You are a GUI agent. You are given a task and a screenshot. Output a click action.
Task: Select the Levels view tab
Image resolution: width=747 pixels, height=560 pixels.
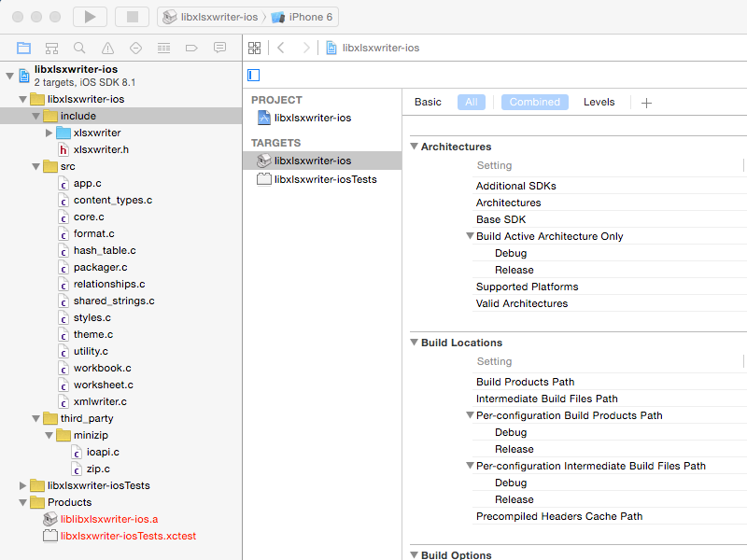(x=599, y=102)
